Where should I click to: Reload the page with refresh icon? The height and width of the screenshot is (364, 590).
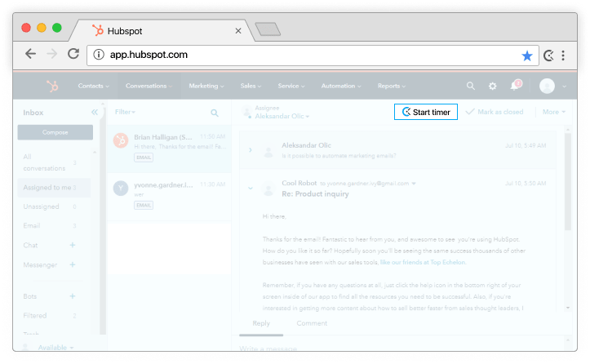(73, 53)
